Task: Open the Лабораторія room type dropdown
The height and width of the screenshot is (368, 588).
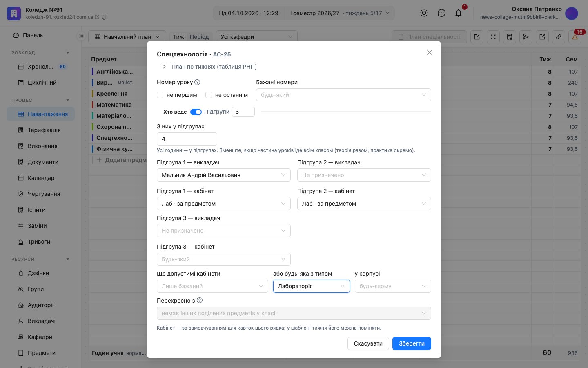Action: (x=312, y=286)
